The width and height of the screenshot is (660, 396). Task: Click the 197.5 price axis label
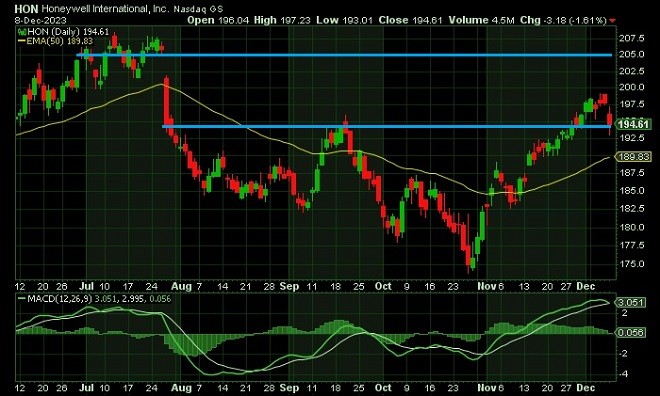tap(631, 104)
